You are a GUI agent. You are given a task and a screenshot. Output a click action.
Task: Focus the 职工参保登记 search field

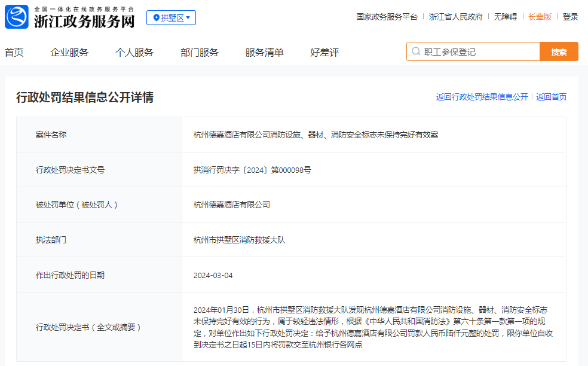tap(473, 52)
